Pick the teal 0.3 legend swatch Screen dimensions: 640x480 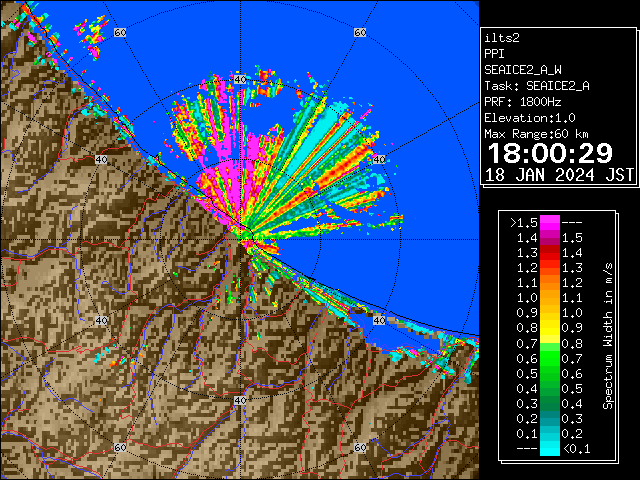(550, 418)
